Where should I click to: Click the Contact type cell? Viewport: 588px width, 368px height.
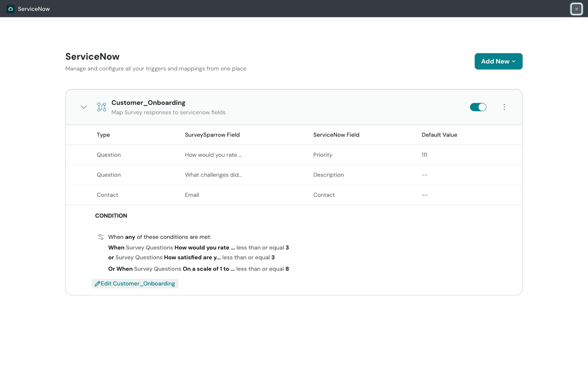point(107,195)
